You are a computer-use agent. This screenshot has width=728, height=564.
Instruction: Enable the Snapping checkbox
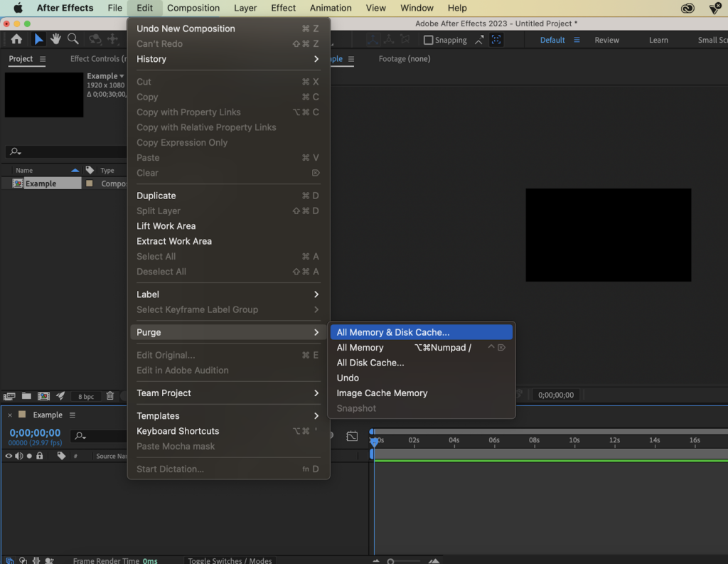point(429,40)
